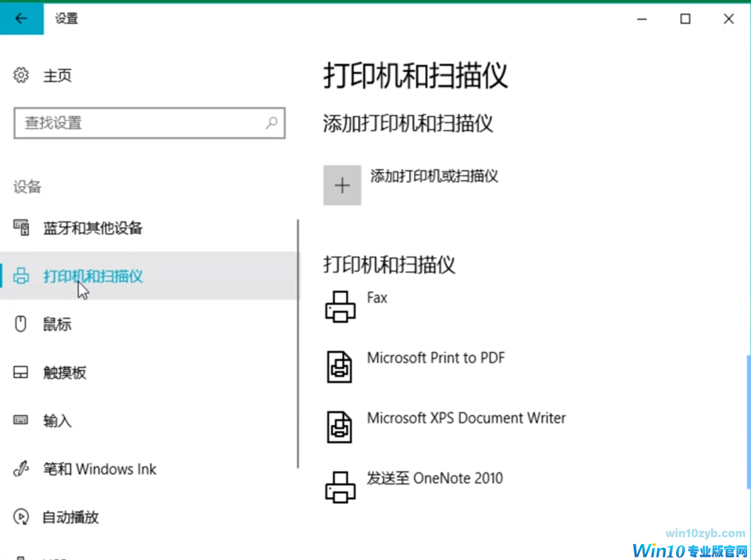The height and width of the screenshot is (560, 751).
Task: Click the 输入 keyboard icon
Action: 20,420
